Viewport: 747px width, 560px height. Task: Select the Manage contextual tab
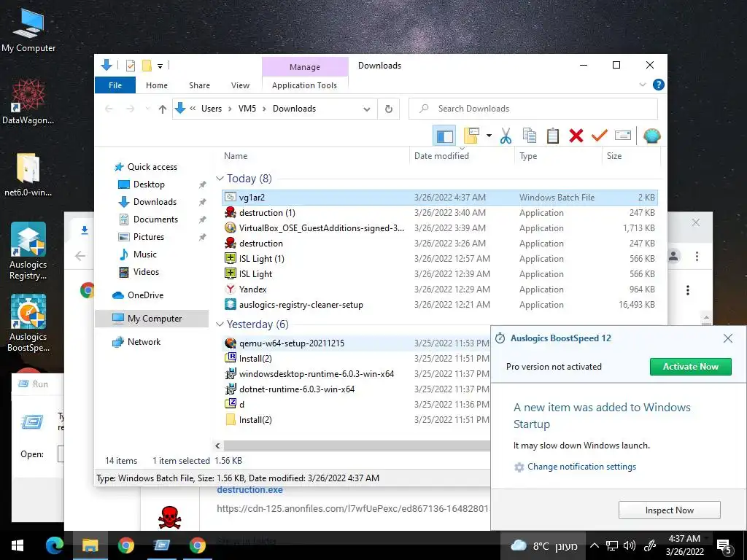pos(305,67)
